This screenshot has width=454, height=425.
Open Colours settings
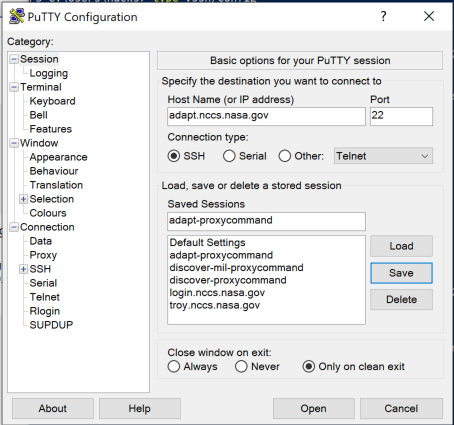48,213
